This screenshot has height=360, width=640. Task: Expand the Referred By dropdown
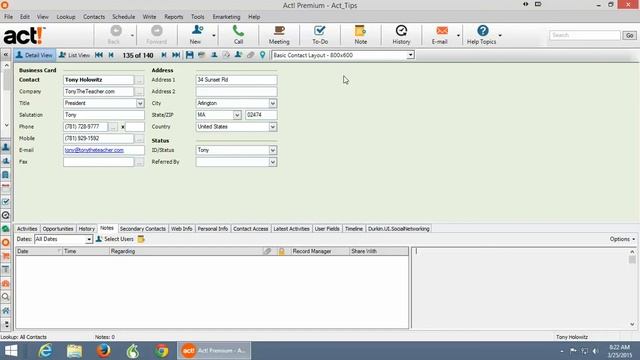coord(273,162)
